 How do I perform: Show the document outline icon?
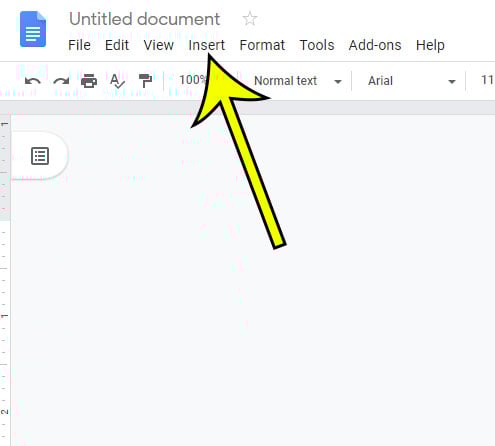point(40,156)
